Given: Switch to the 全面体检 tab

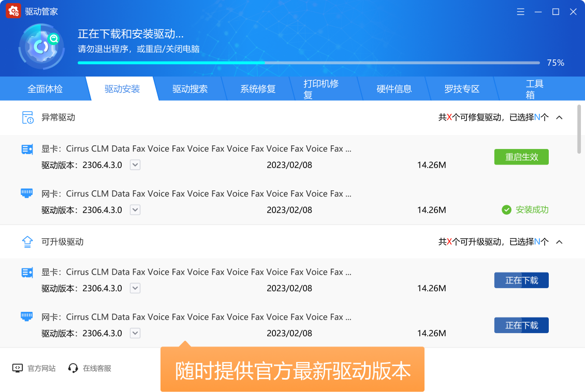Looking at the screenshot, I should coord(45,89).
